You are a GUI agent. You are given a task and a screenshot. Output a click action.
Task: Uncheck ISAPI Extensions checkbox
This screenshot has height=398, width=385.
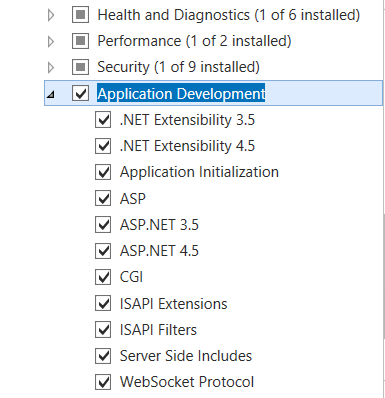coord(103,303)
